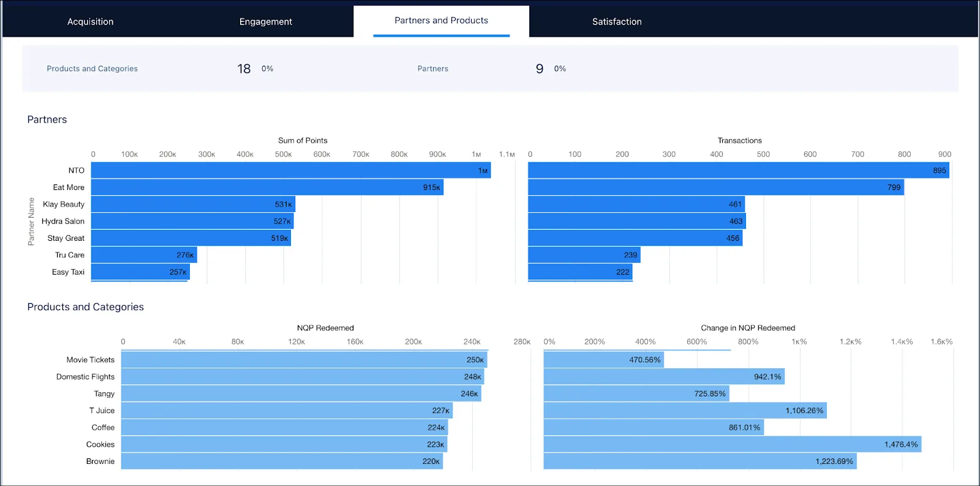Image resolution: width=980 pixels, height=486 pixels.
Task: Select the 1,106.26% change bar
Action: click(685, 411)
